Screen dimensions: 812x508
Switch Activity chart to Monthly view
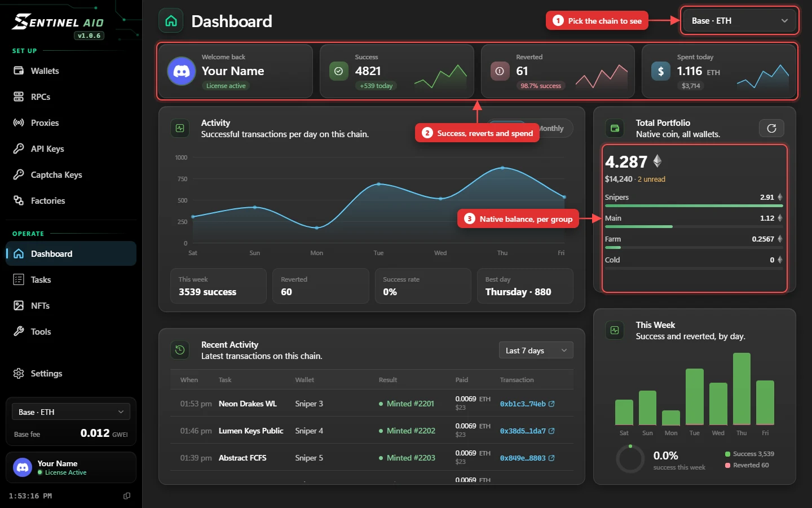click(x=550, y=128)
